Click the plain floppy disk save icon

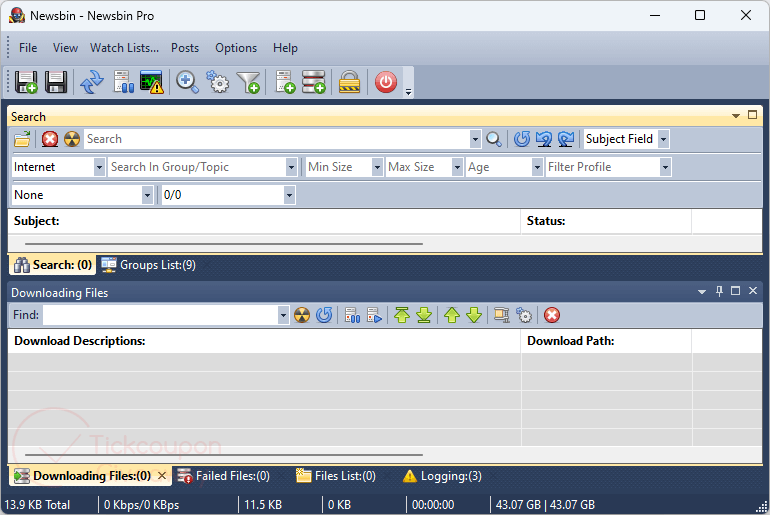56,82
